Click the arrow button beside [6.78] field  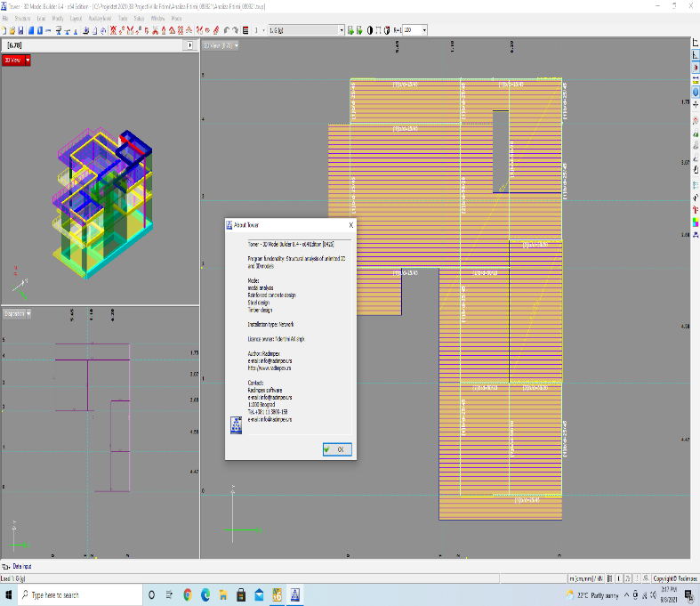point(190,44)
